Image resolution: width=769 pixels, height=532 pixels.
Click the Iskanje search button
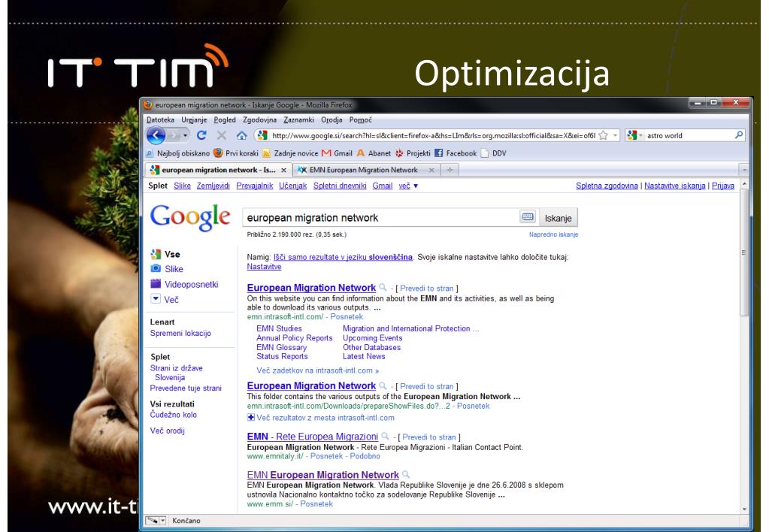[558, 218]
